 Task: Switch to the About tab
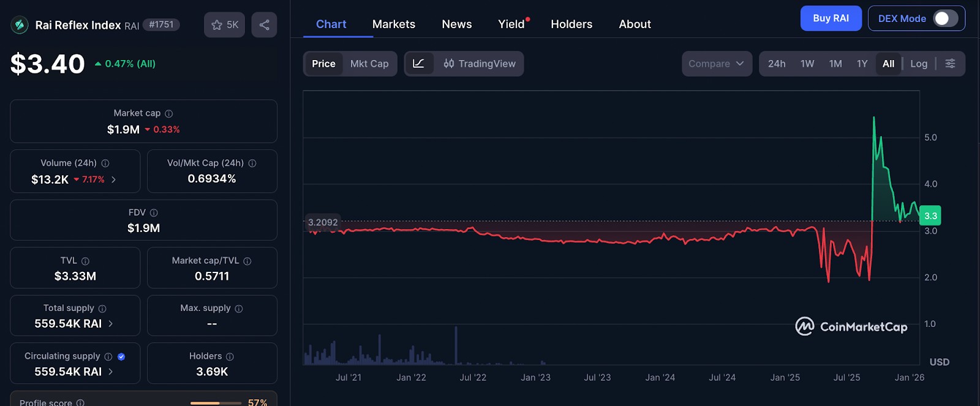[635, 24]
